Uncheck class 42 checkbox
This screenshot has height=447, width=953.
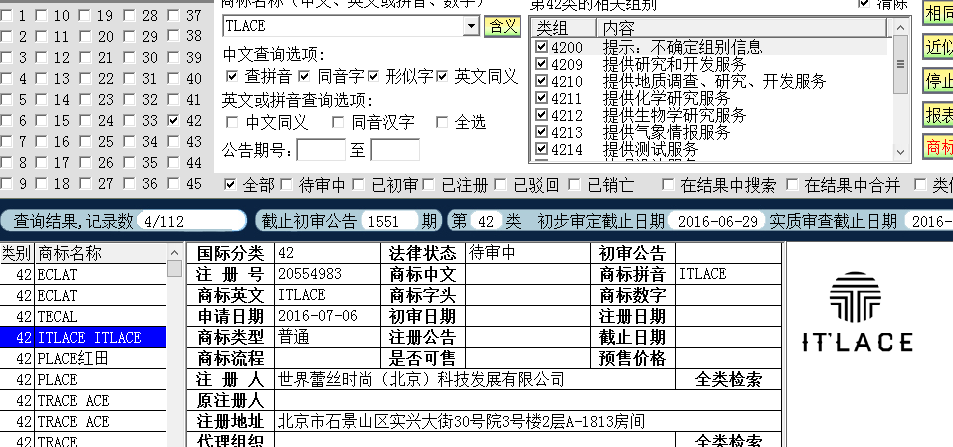click(174, 120)
